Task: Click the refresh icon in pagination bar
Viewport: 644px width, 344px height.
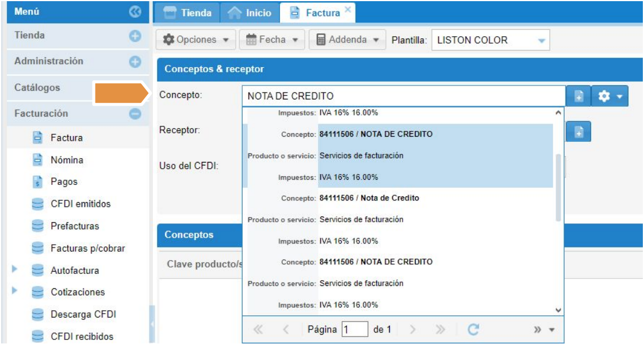Action: pyautogui.click(x=473, y=329)
